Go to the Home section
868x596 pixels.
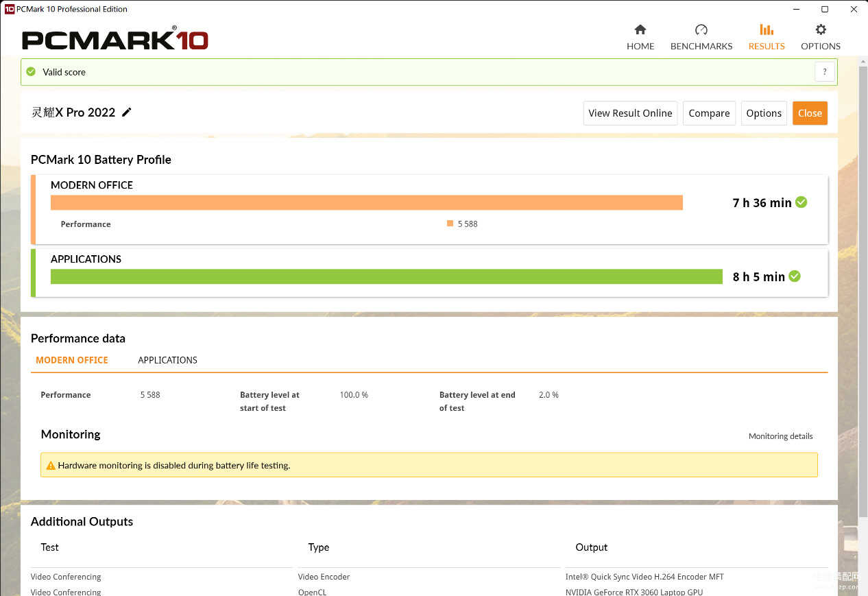640,38
